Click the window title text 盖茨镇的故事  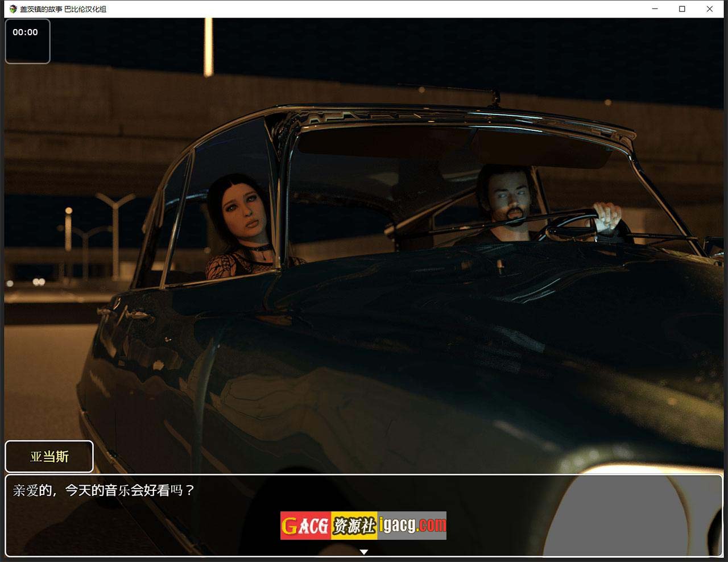click(41, 9)
